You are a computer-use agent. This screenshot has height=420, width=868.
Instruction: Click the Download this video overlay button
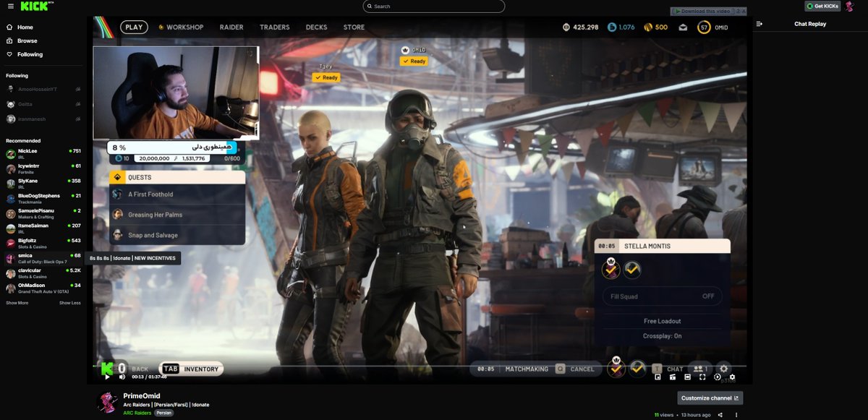[704, 11]
